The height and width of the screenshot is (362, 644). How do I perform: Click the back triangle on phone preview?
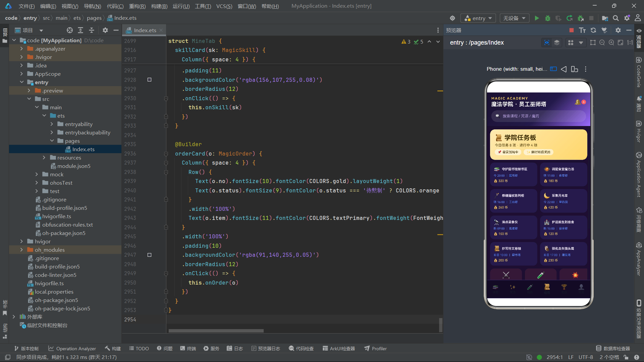564,69
